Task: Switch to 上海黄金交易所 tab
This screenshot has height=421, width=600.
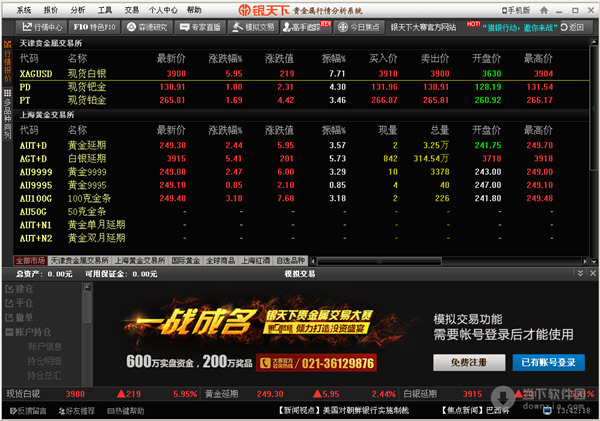Action: pos(140,261)
